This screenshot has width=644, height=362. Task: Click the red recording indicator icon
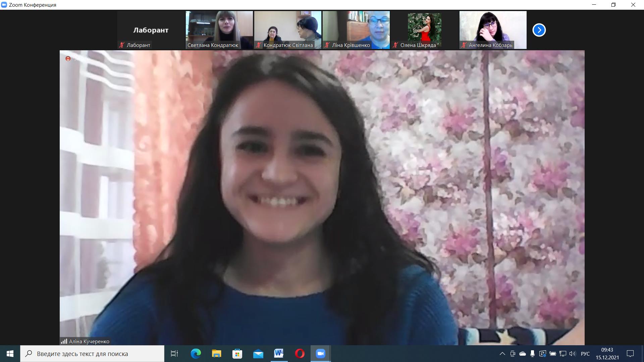[68, 59]
